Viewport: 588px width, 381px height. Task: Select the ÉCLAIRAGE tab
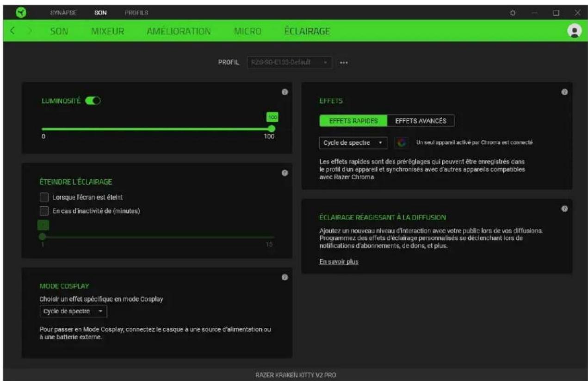(x=307, y=31)
